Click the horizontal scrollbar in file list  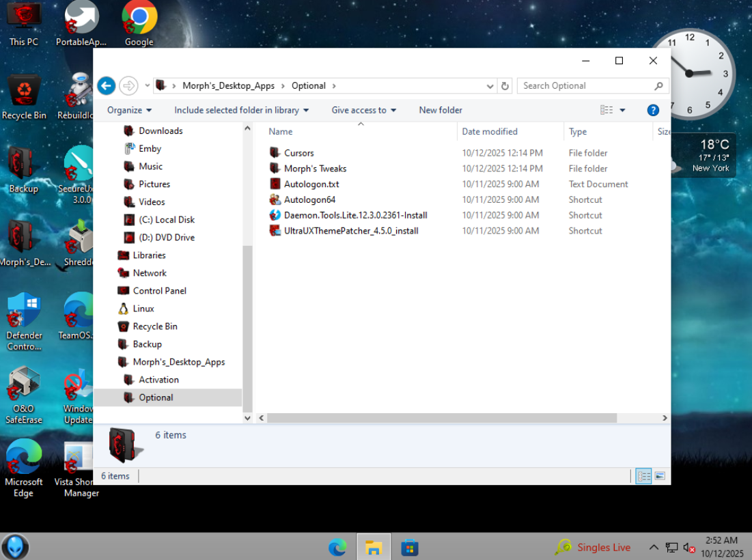441,418
